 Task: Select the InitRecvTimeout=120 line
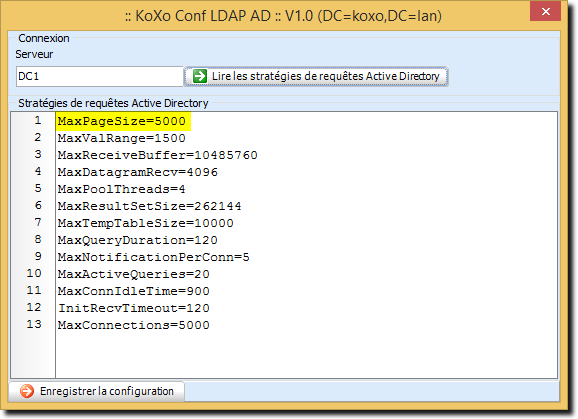[x=134, y=308]
